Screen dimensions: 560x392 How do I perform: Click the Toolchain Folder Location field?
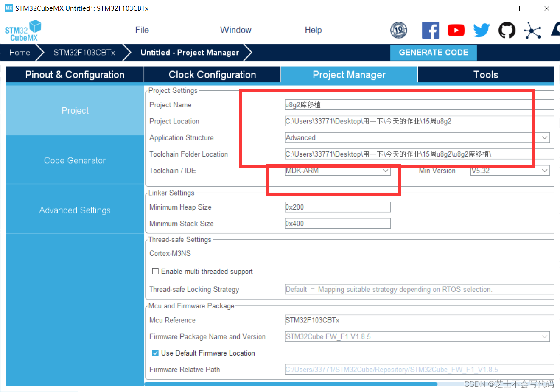tap(419, 154)
